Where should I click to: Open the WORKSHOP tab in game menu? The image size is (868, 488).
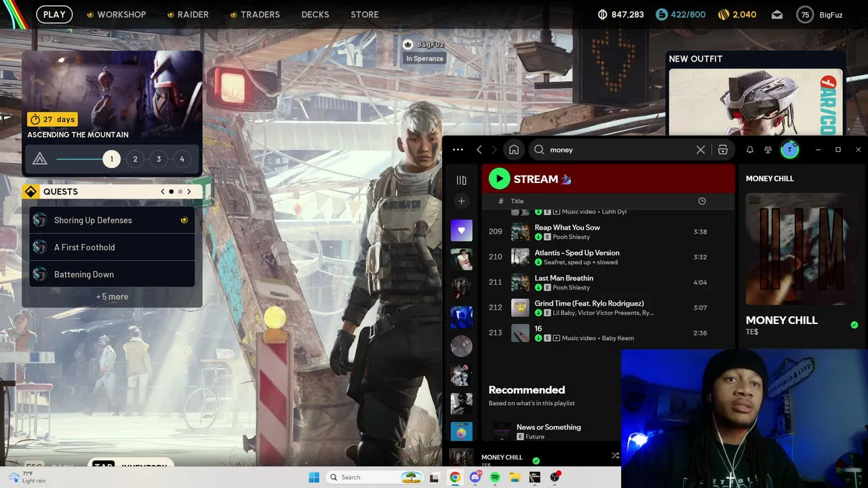(121, 14)
